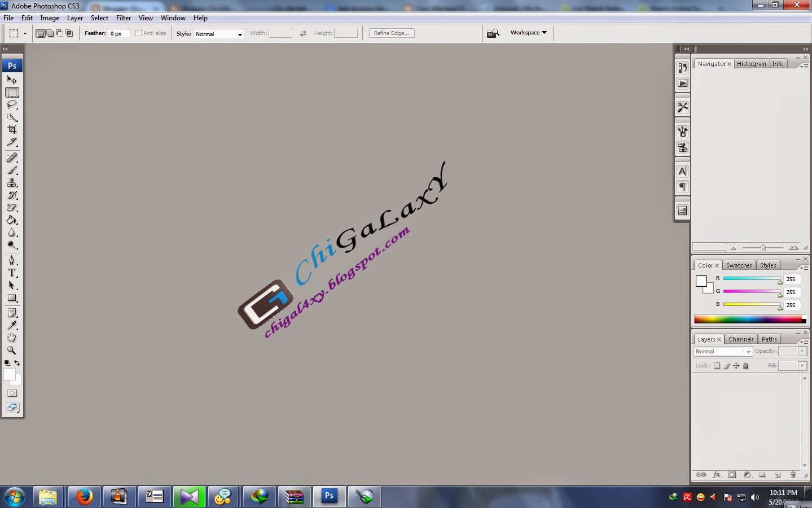Lock transparent pixels in Layers panel
Screen dimensions: 812x508
717,366
